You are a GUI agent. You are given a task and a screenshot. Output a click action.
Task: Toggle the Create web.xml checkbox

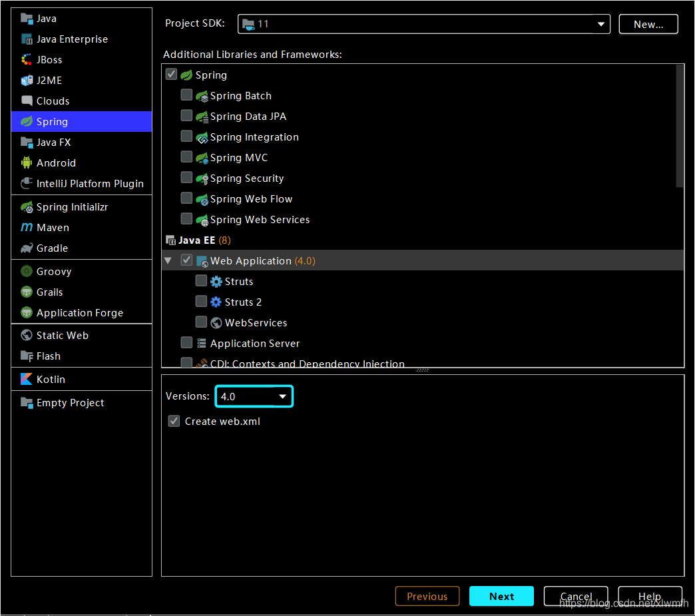pyautogui.click(x=174, y=421)
